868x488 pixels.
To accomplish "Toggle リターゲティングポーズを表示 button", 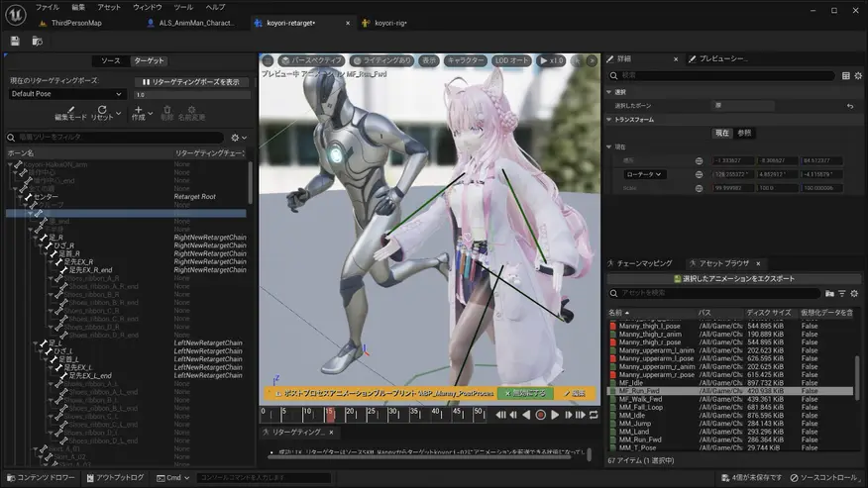I will (191, 82).
